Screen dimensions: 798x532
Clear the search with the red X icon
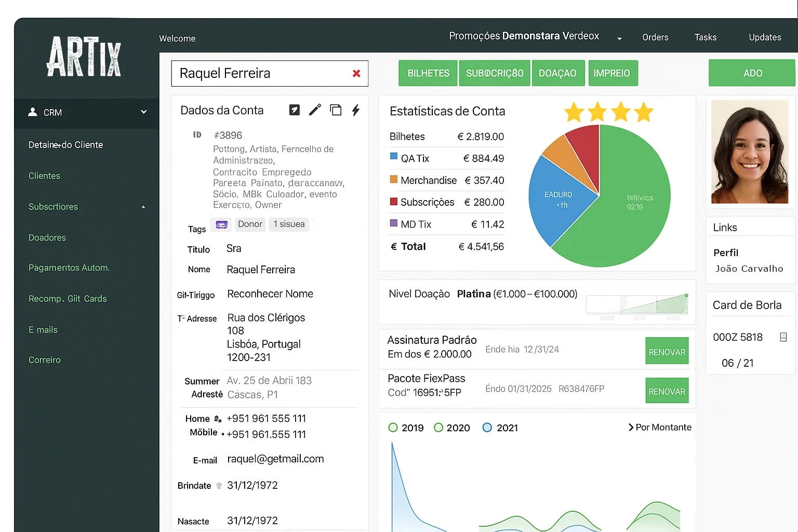pyautogui.click(x=356, y=73)
